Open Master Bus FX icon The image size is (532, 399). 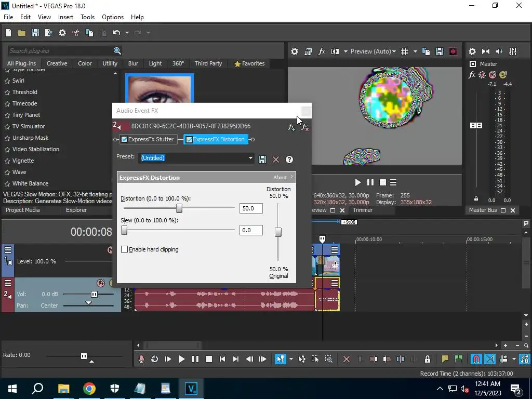472,75
